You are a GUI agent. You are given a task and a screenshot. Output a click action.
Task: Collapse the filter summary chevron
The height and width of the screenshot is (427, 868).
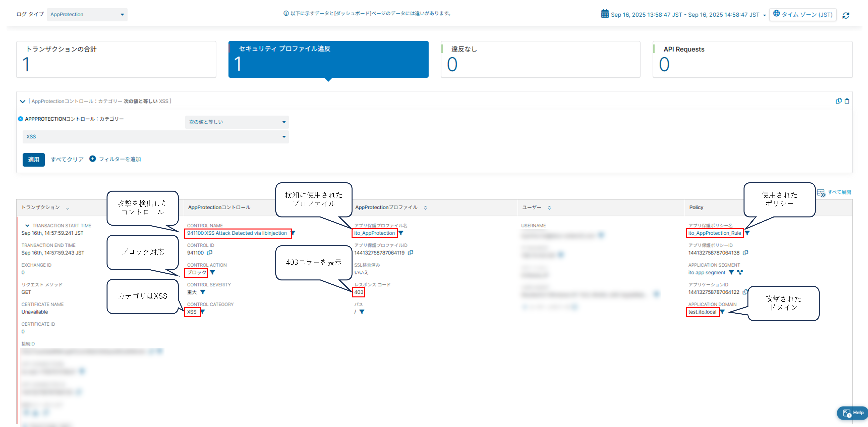pyautogui.click(x=22, y=101)
